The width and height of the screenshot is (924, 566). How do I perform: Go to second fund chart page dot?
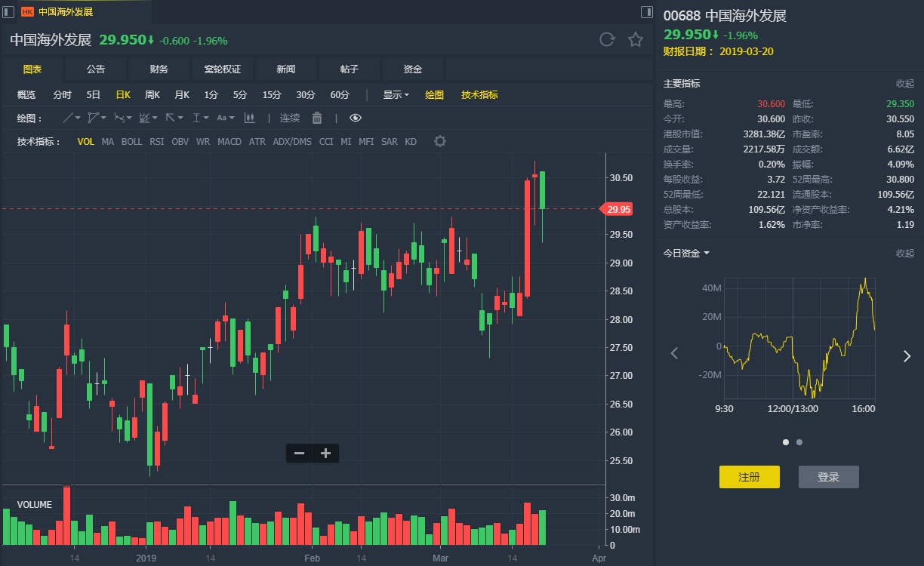point(799,442)
